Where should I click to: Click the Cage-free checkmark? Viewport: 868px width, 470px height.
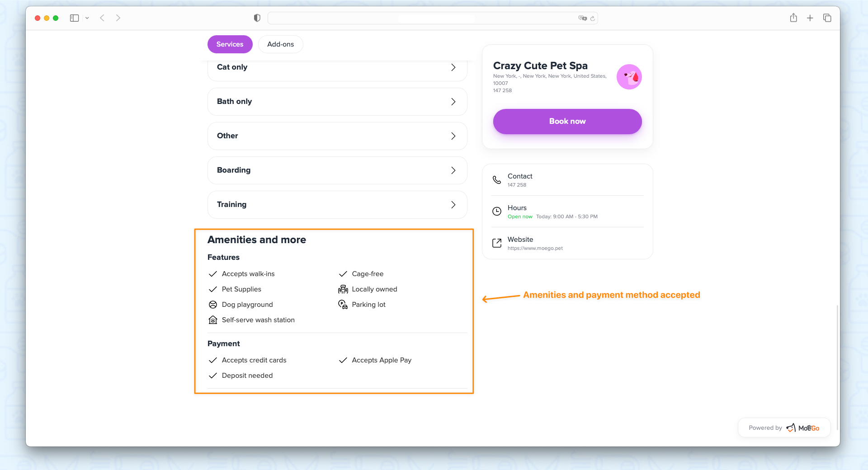click(x=343, y=274)
